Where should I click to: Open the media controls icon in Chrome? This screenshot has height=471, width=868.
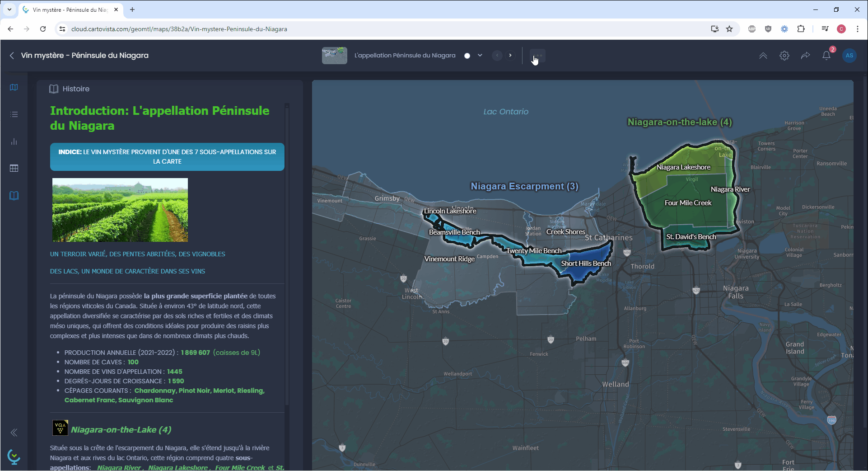click(x=825, y=29)
